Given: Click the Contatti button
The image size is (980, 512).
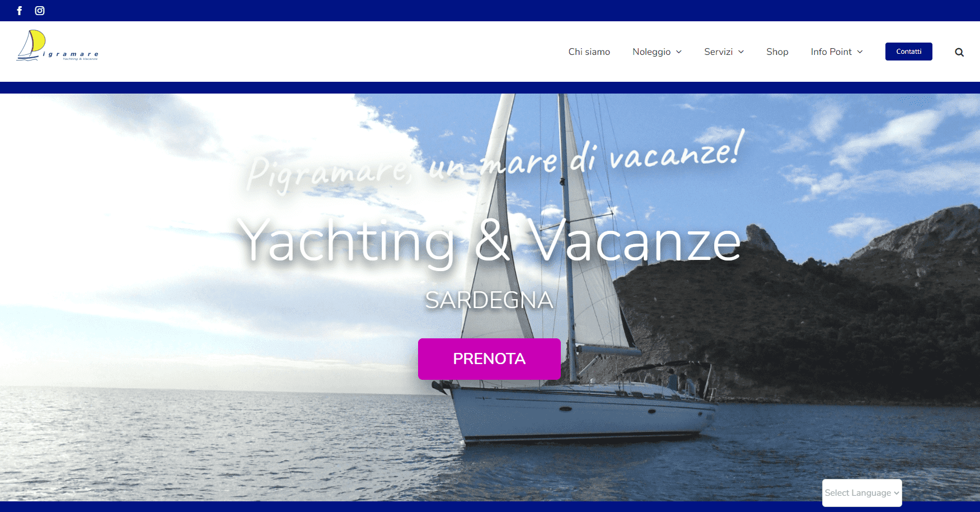Looking at the screenshot, I should tap(908, 52).
